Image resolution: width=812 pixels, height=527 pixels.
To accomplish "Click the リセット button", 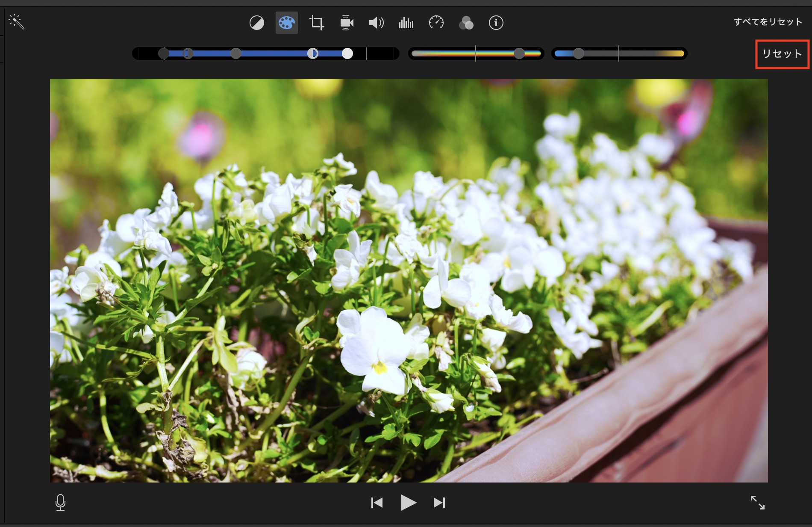I will coord(782,54).
